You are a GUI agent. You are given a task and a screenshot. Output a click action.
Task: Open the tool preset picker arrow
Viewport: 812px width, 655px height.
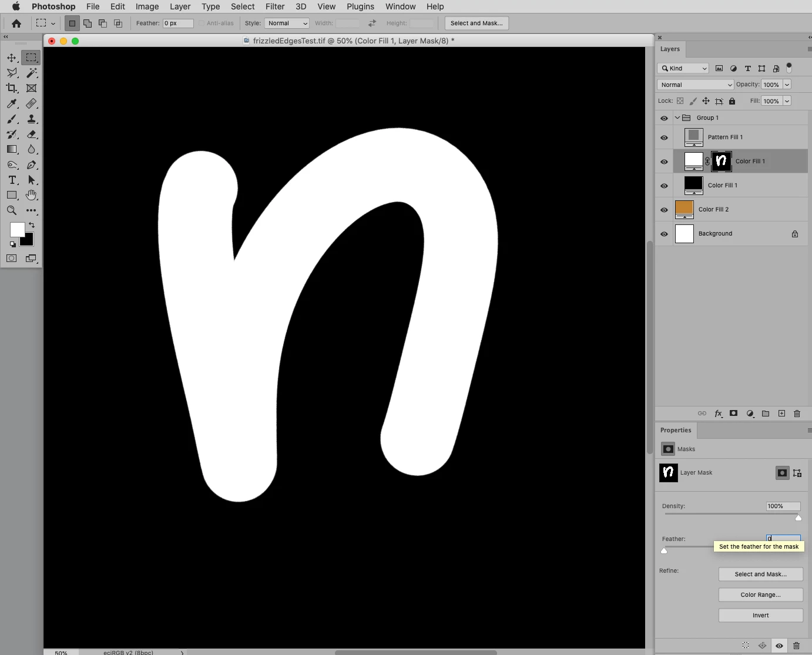click(53, 23)
